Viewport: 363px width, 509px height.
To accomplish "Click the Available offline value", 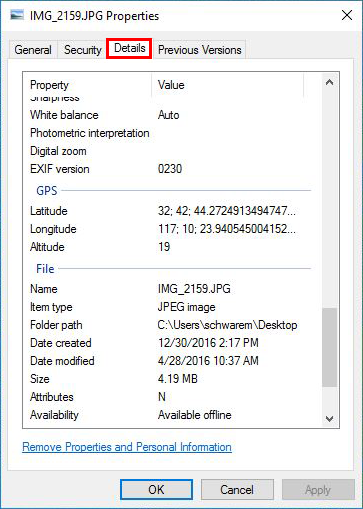I will pos(194,415).
